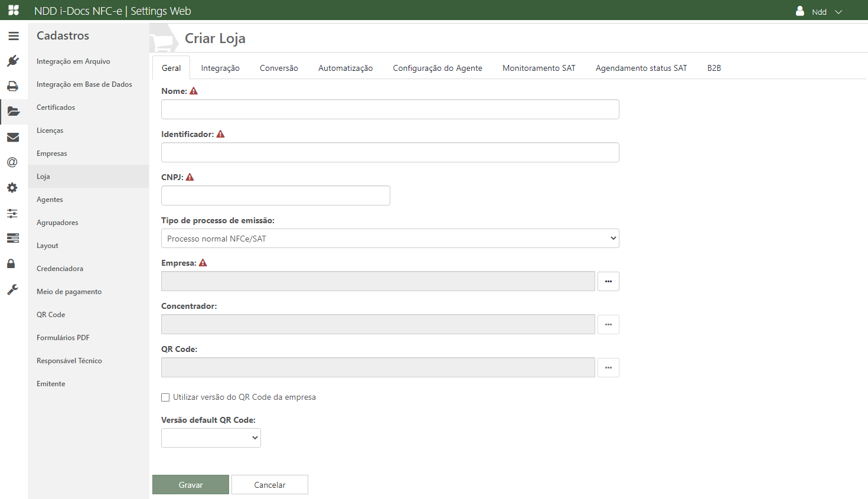
Task: Open the plug integration icon in sidebar
Action: point(13,61)
